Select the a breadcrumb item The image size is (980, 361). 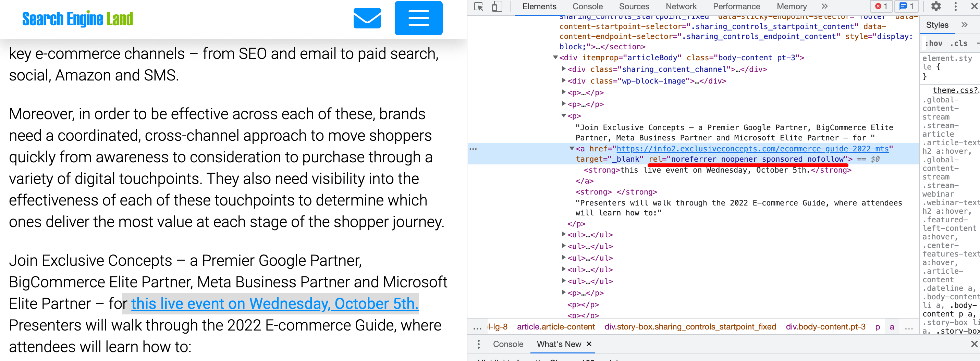(x=891, y=327)
